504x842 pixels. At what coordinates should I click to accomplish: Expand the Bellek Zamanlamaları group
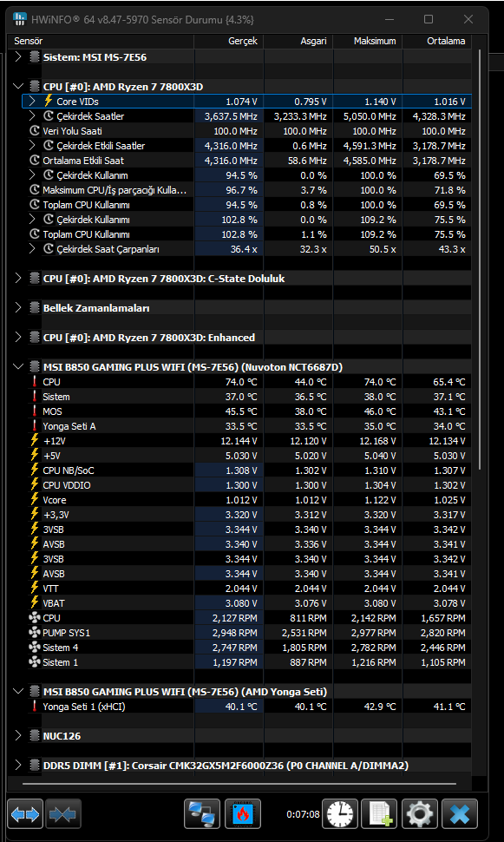click(17, 307)
